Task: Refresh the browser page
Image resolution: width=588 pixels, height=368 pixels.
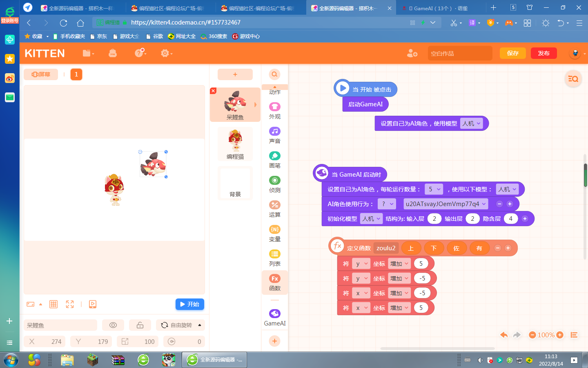Action: click(x=63, y=23)
